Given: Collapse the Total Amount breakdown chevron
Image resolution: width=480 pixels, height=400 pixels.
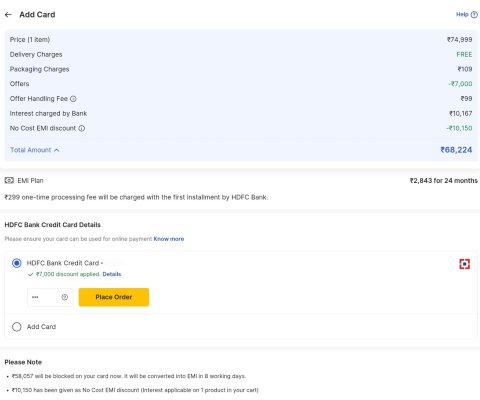Looking at the screenshot, I should coord(57,150).
